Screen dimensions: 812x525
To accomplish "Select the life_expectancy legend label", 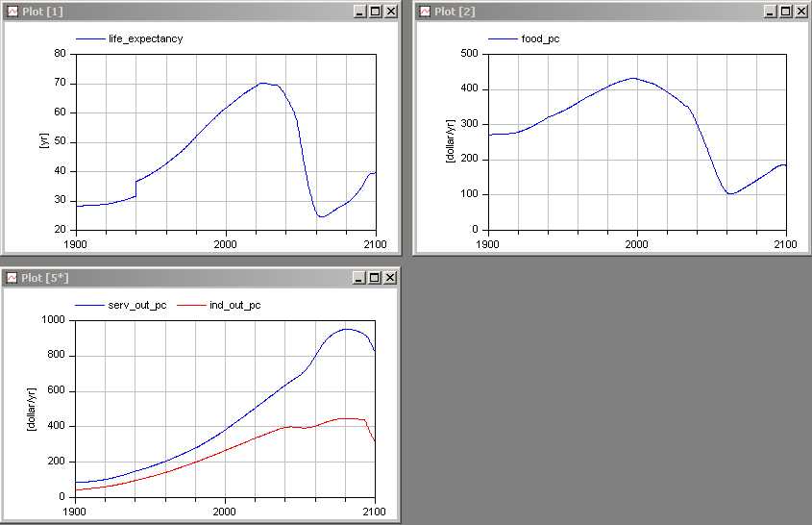I will (145, 39).
